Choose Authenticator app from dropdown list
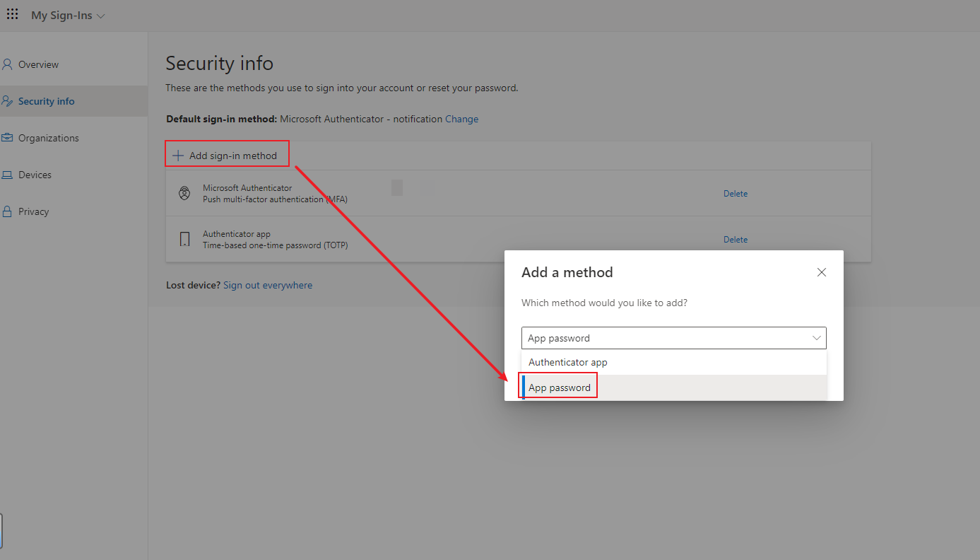The height and width of the screenshot is (560, 980). coord(673,362)
